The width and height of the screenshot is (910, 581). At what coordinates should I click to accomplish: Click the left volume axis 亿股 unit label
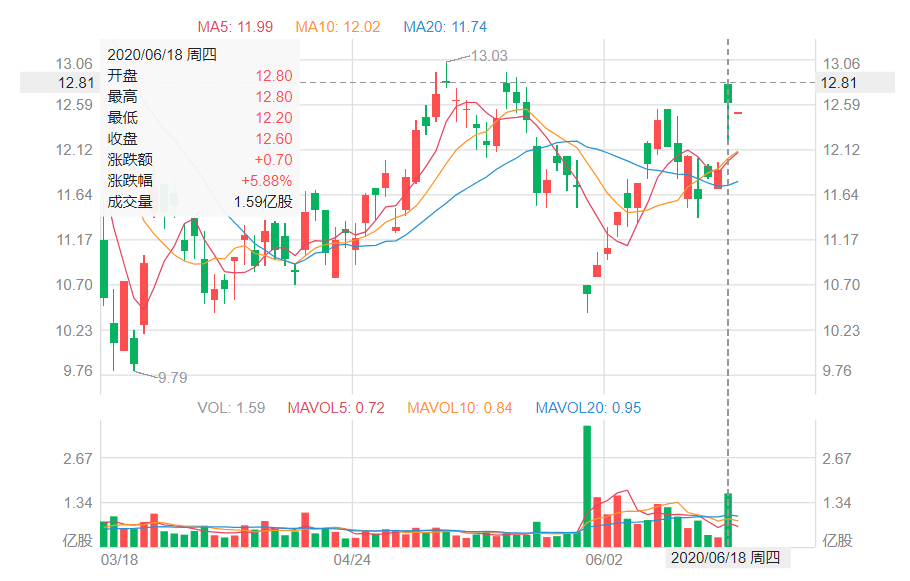click(78, 541)
